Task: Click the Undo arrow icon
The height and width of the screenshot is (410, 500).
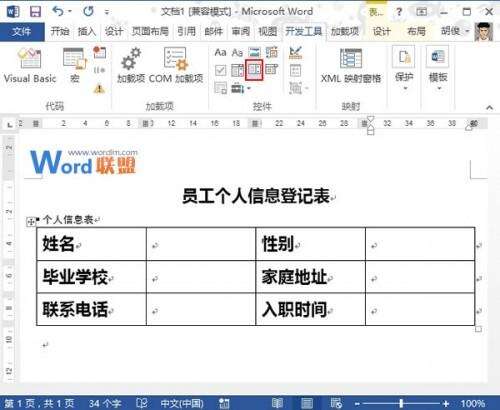Action: point(58,12)
